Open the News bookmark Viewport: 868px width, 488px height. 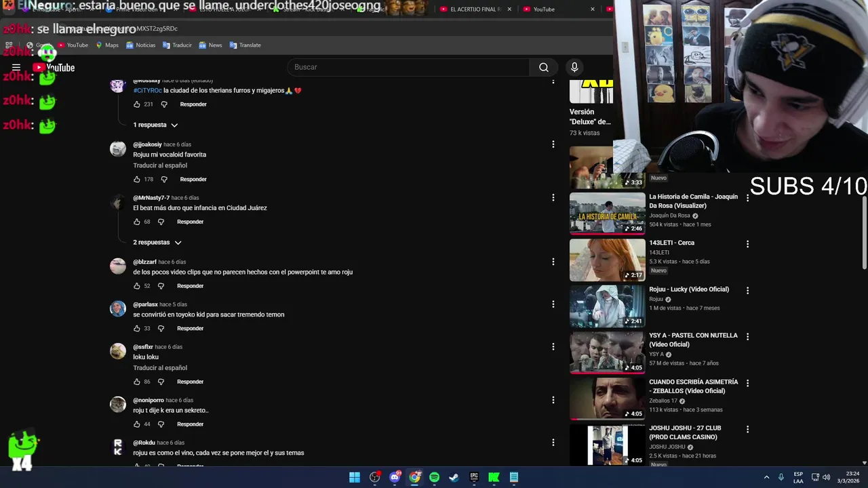click(x=210, y=45)
